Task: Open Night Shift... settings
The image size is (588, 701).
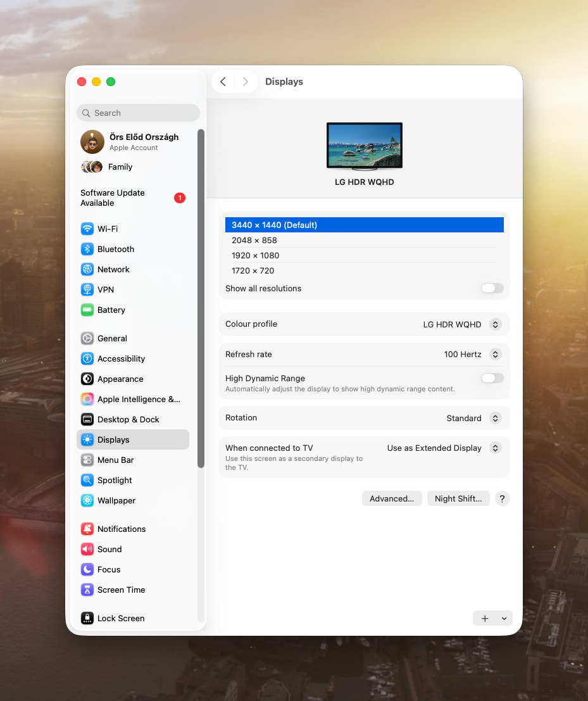Action: pyautogui.click(x=458, y=498)
